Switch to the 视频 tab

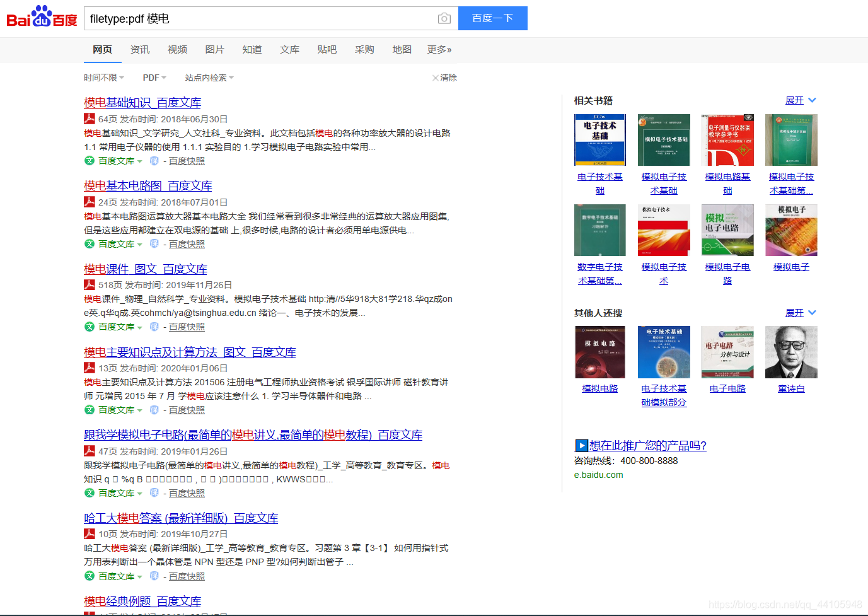click(x=177, y=49)
